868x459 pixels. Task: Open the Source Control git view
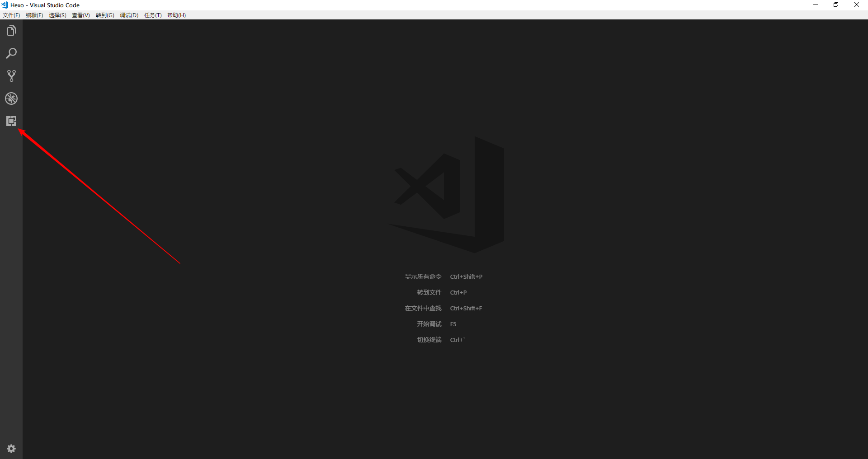[11, 76]
